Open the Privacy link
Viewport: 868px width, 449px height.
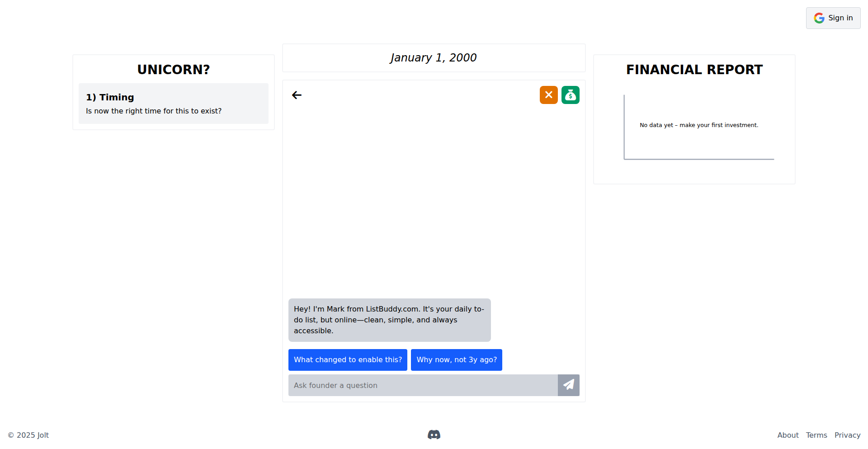coord(847,435)
